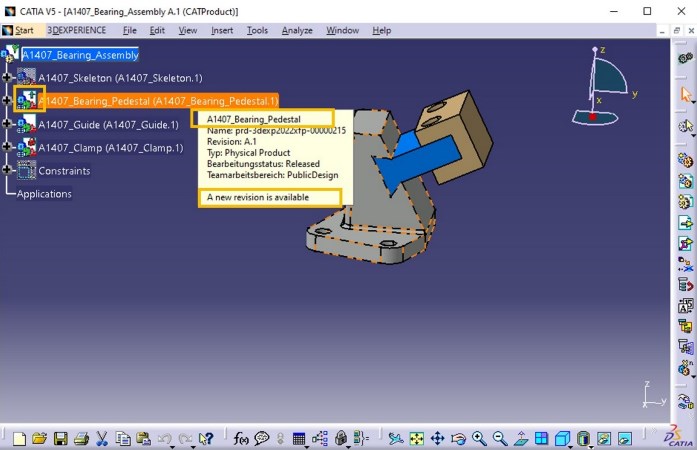Open dropdown arrow next to Redo icon
This screenshot has width=697, height=450.
193,446
